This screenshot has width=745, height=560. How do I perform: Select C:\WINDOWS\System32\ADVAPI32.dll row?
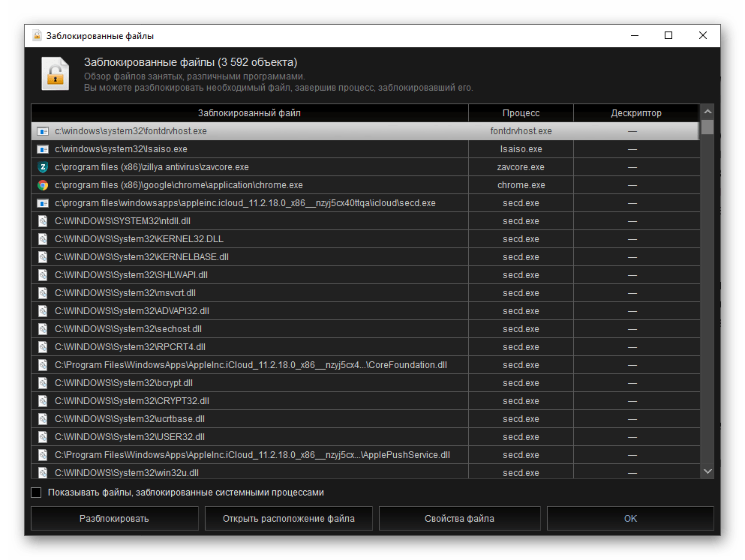coord(365,311)
